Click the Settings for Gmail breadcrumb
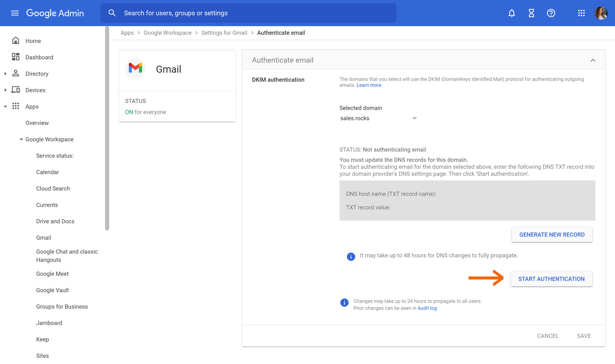Image resolution: width=615 pixels, height=364 pixels. click(x=224, y=33)
